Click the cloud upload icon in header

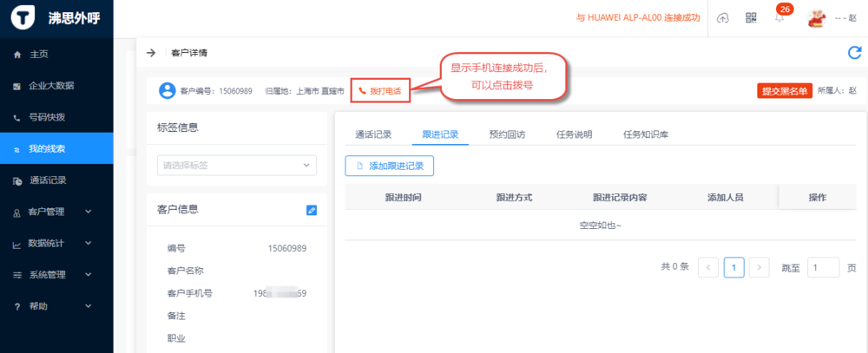coord(723,18)
